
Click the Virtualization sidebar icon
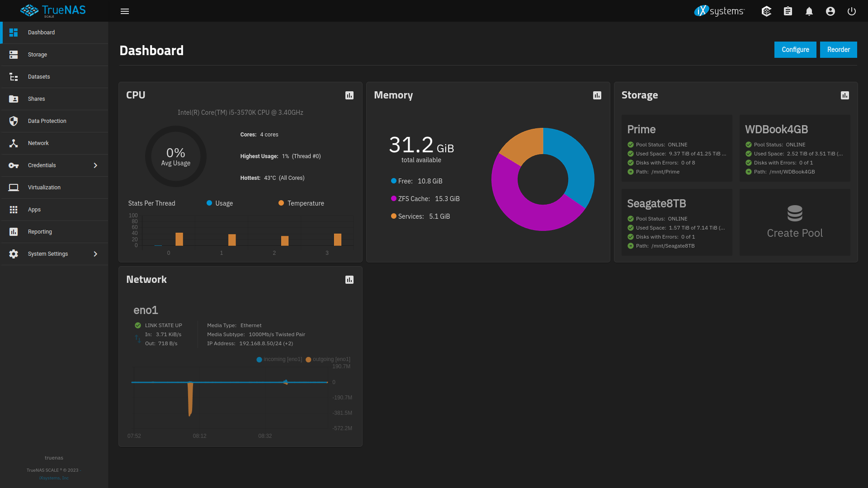coord(14,187)
